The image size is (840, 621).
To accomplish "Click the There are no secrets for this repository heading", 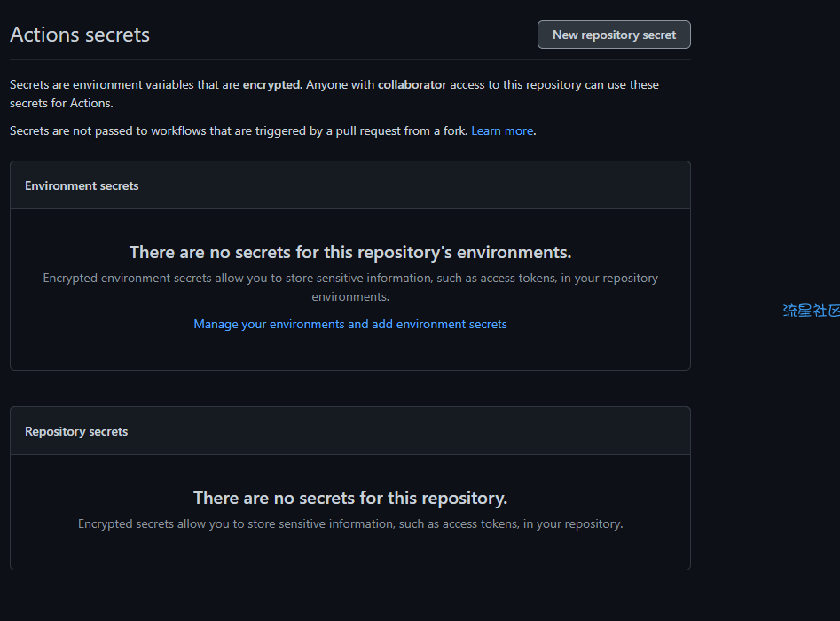I will click(350, 498).
